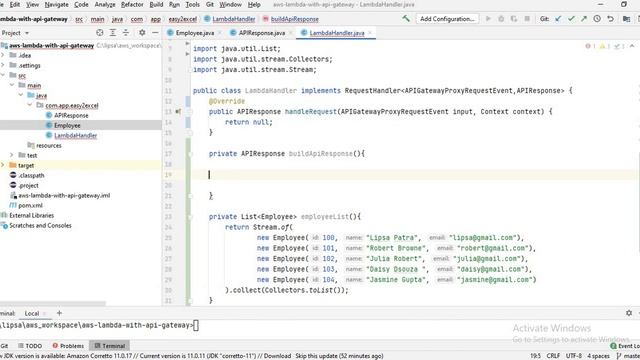Image resolution: width=640 pixels, height=360 pixels.
Task: Open terminal settings gear icon
Action: pyautogui.click(x=629, y=313)
